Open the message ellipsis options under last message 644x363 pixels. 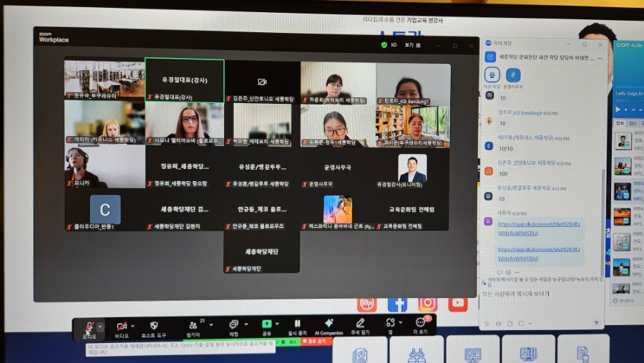click(517, 272)
